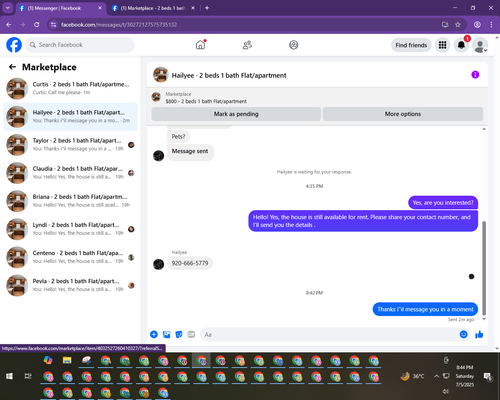Open the Facebook menu grid icon
The height and width of the screenshot is (400, 500).
tap(442, 45)
